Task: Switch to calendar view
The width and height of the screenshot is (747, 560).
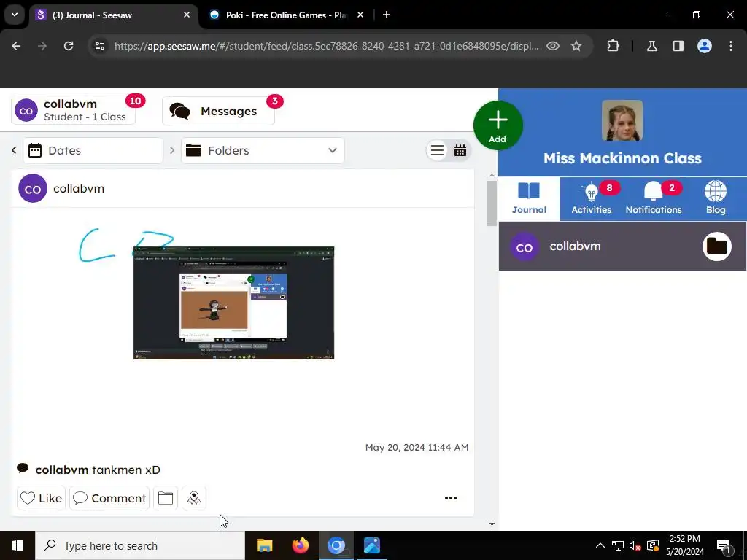Action: 460,150
